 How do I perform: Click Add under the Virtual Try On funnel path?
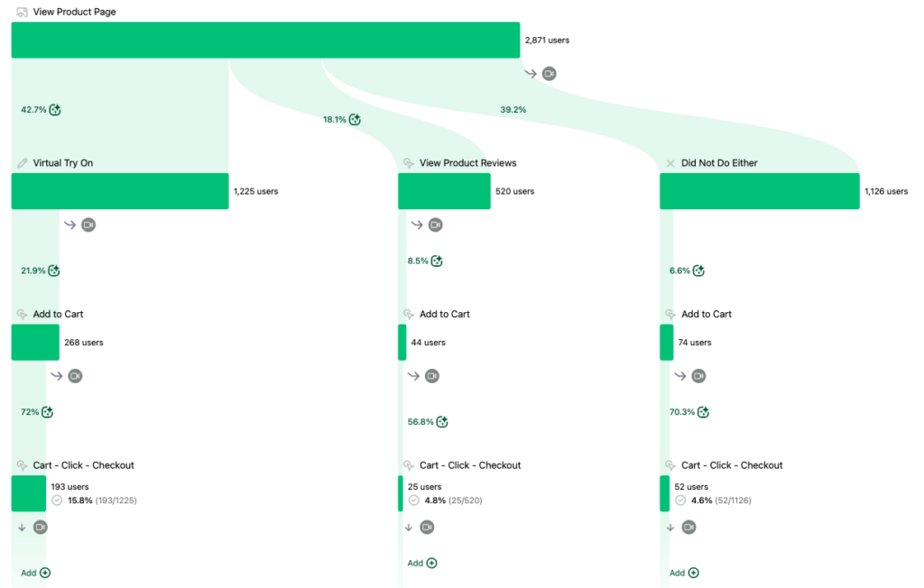coord(34,572)
